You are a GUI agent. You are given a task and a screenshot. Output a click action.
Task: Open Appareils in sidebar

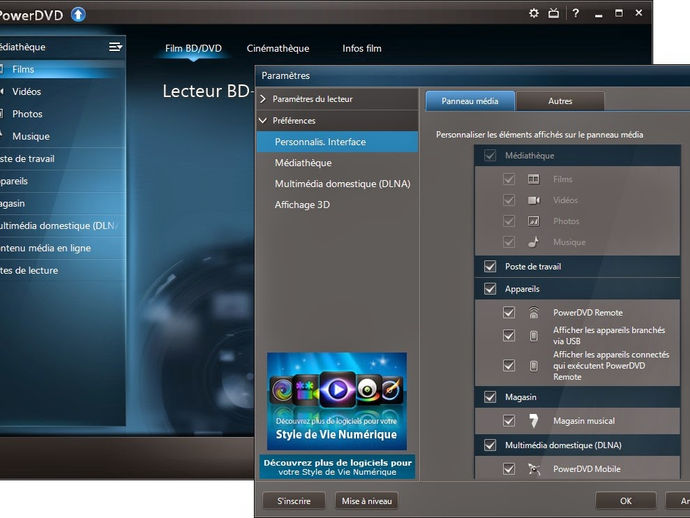[62, 181]
